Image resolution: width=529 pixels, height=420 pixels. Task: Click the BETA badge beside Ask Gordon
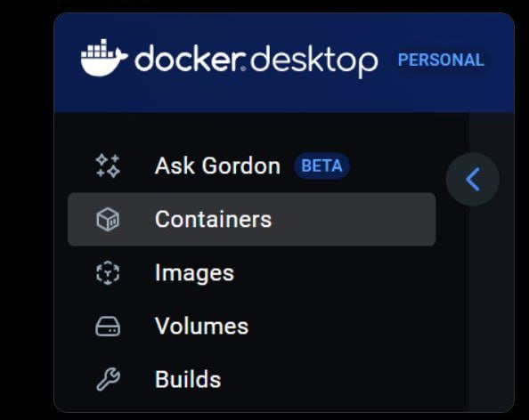(321, 166)
